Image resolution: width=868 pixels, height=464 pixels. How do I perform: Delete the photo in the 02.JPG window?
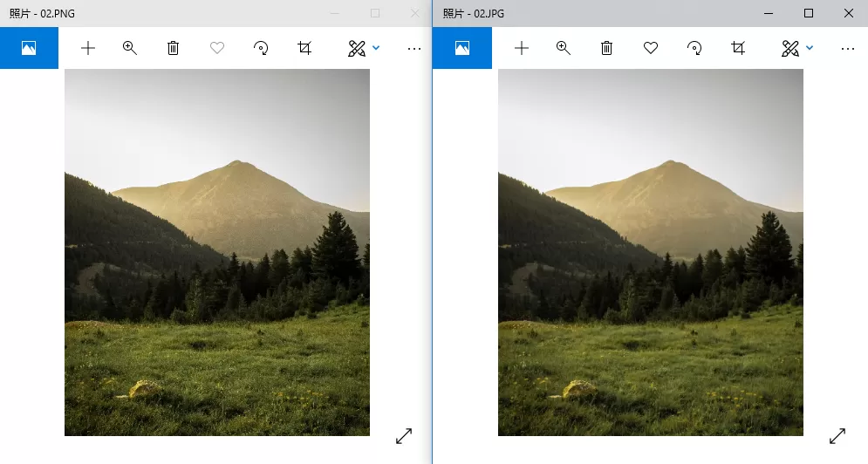[606, 48]
